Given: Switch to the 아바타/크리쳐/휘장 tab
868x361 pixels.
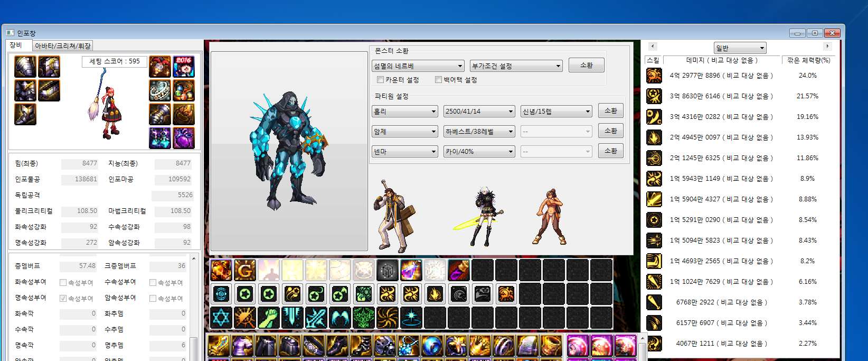Looking at the screenshot, I should 63,46.
